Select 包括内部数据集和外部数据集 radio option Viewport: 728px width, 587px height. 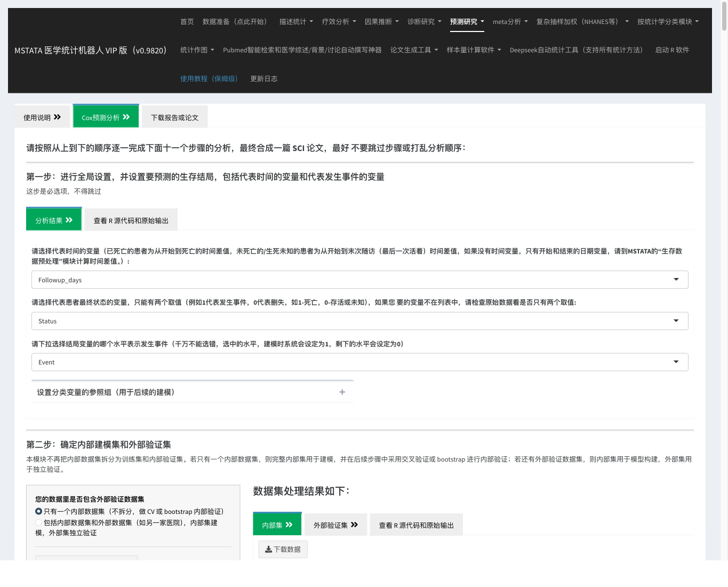tap(38, 522)
